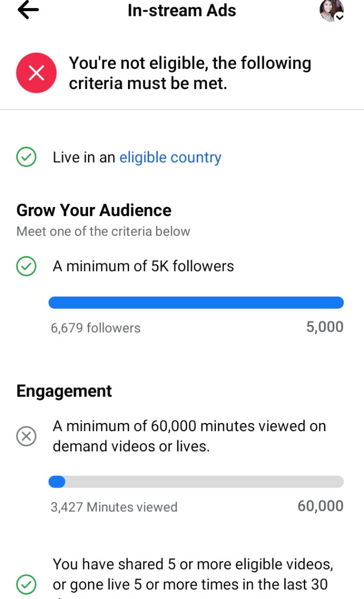Open the profile picture account switcher

click(x=331, y=10)
